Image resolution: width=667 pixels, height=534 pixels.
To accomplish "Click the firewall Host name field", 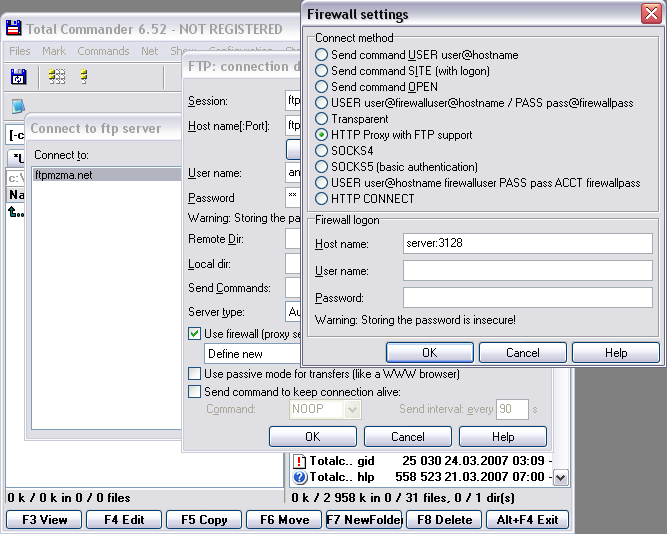I will pyautogui.click(x=527, y=243).
